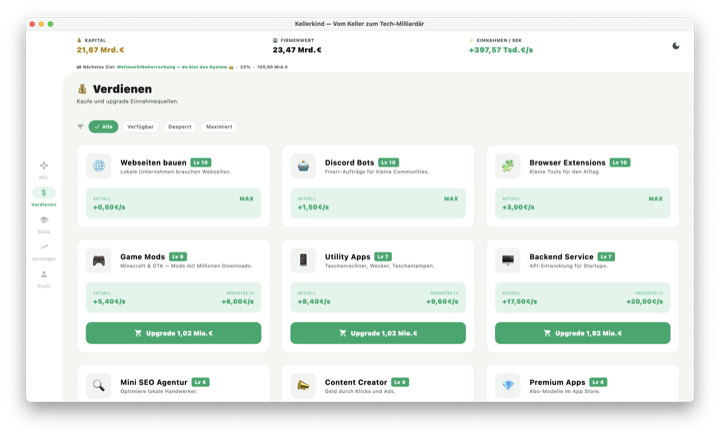720x436 pixels.
Task: Click the Discord Bots card title
Action: [349, 162]
